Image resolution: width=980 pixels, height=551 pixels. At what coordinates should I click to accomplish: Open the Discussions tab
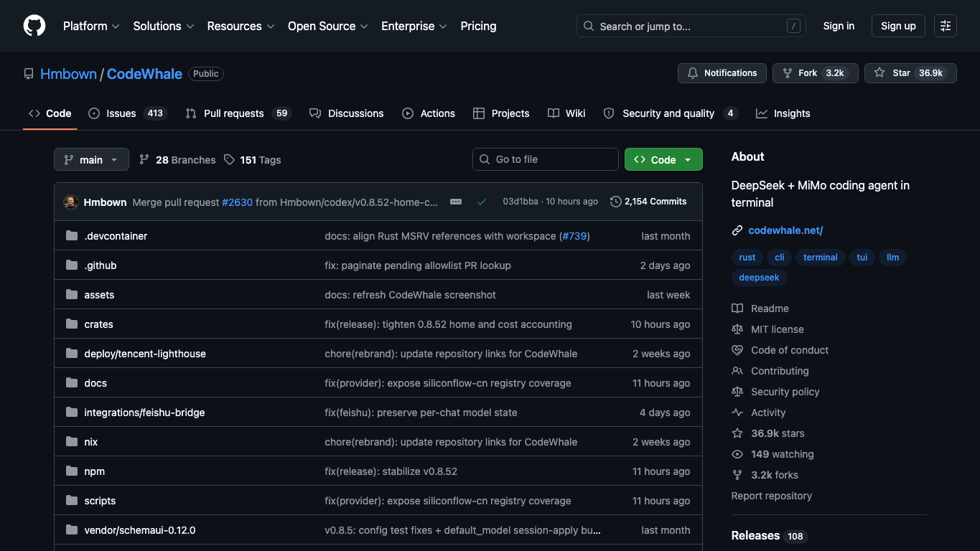pyautogui.click(x=346, y=113)
